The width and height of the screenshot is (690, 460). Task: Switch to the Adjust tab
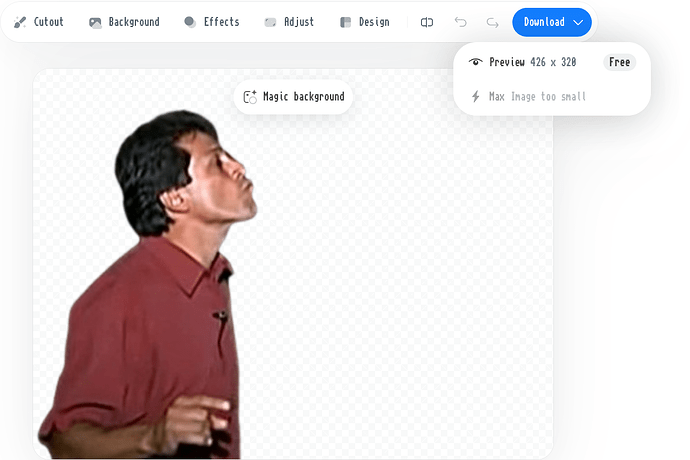298,22
